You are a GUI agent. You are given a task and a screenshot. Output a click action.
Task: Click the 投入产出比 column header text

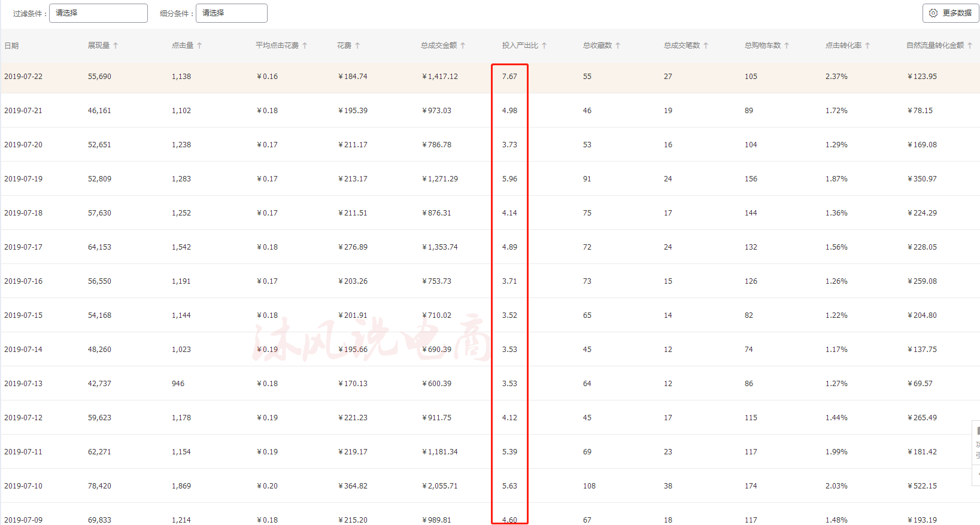pyautogui.click(x=520, y=45)
